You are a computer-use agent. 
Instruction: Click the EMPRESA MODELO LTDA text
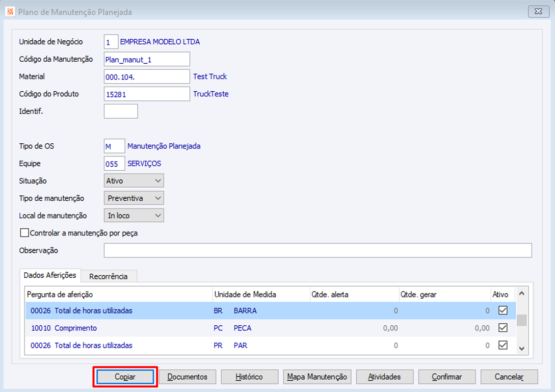pos(160,42)
